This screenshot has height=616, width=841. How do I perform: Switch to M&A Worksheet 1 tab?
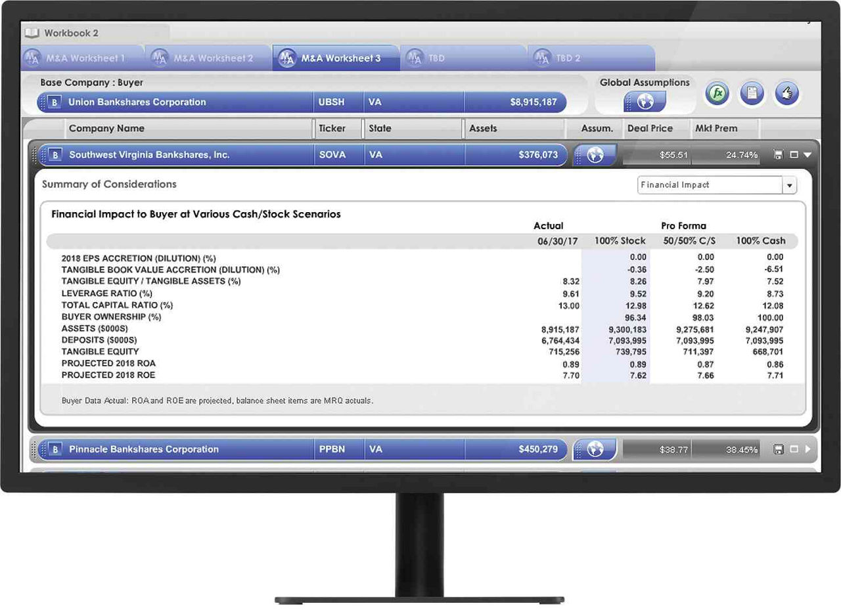click(84, 58)
